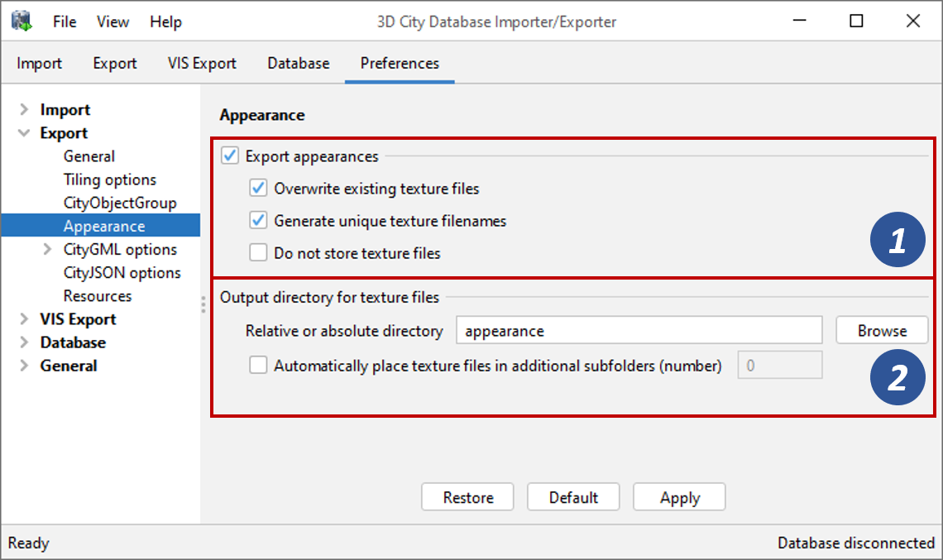
Task: Click the Database disconnected status text
Action: [x=856, y=543]
